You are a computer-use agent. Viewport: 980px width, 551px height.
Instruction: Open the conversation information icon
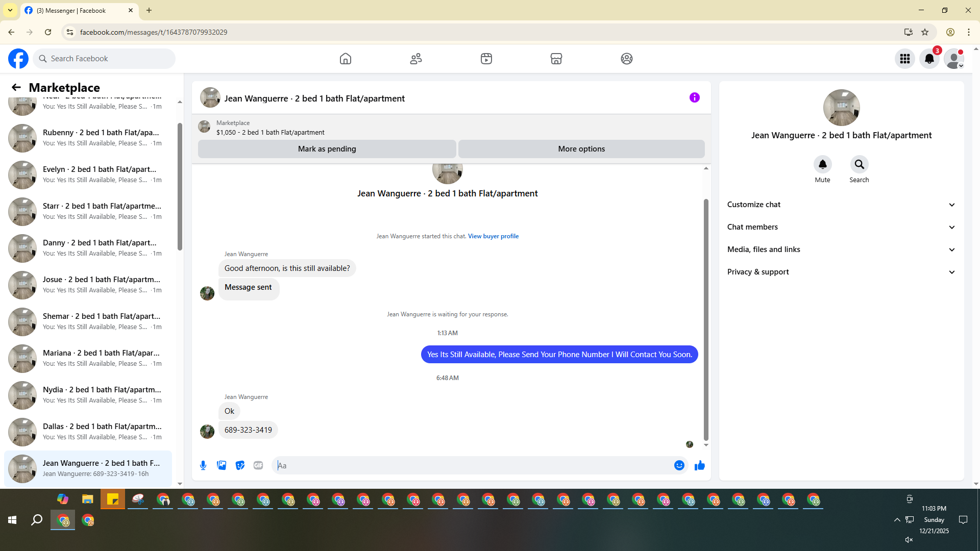point(695,97)
